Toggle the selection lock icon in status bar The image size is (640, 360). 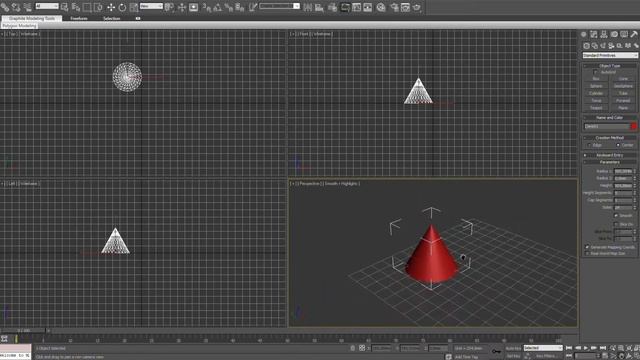pos(353,348)
